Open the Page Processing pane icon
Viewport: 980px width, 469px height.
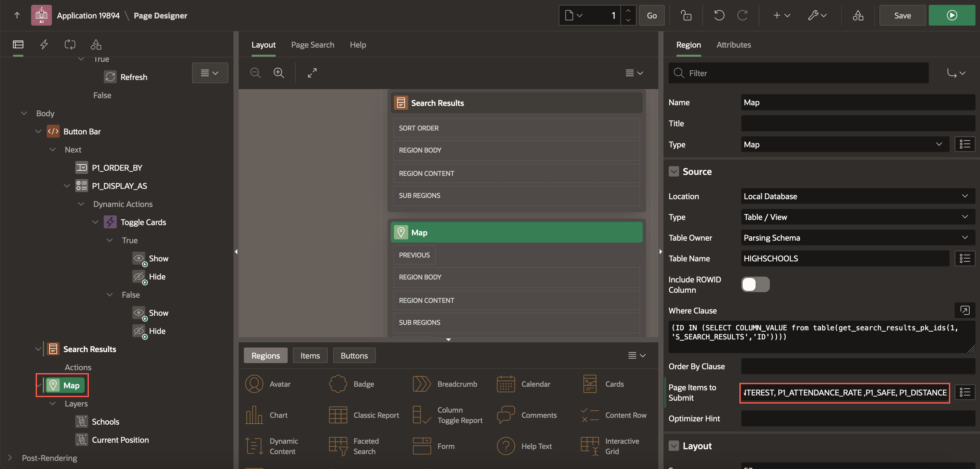click(70, 44)
